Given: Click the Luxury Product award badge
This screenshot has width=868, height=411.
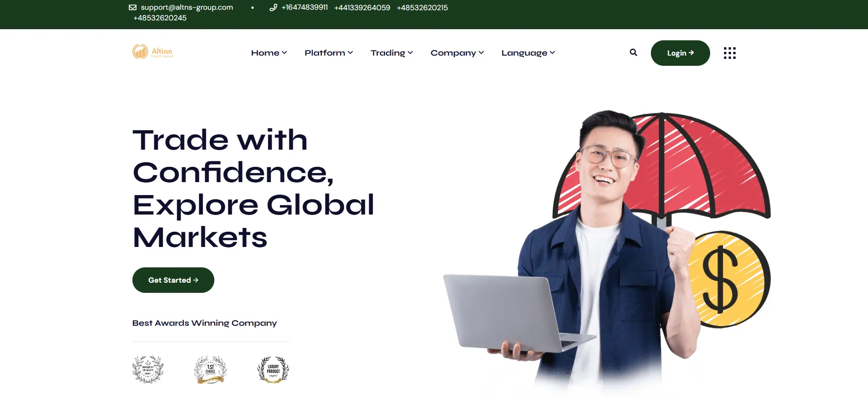Looking at the screenshot, I should 273,369.
